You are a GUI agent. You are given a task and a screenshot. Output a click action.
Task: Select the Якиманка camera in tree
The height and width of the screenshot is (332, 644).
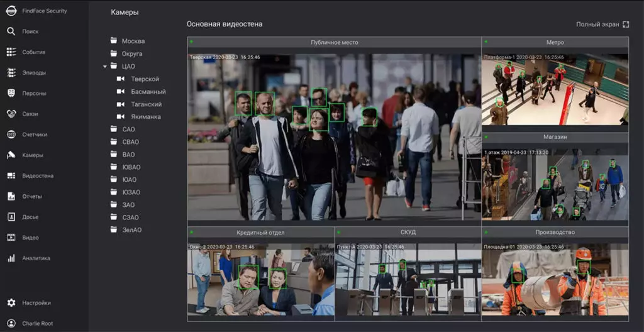coord(145,117)
